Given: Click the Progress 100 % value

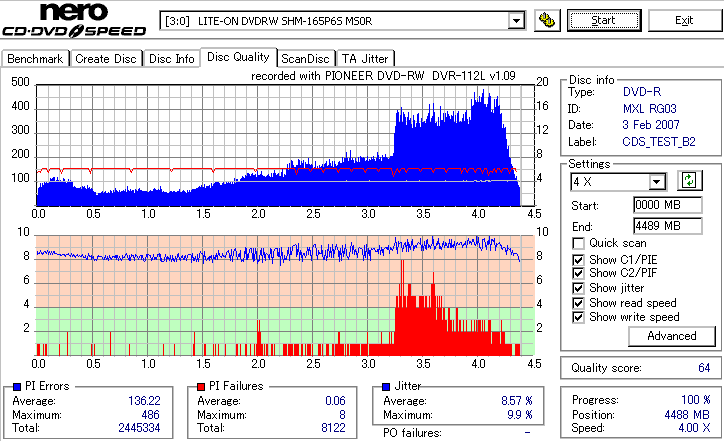Looking at the screenshot, I should 695,400.
